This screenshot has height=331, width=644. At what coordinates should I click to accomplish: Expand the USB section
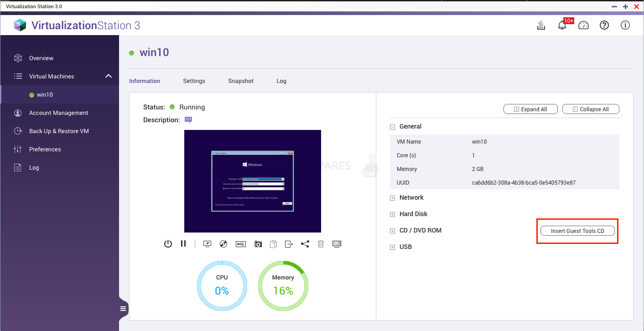click(392, 247)
